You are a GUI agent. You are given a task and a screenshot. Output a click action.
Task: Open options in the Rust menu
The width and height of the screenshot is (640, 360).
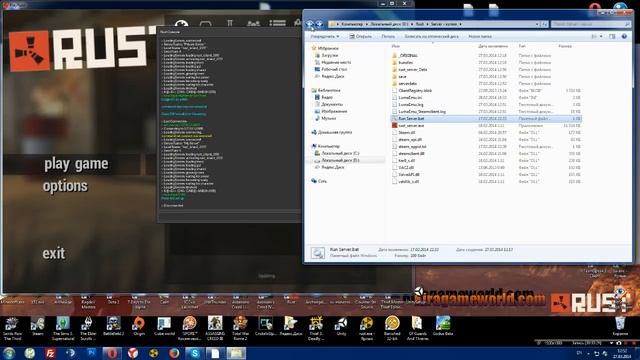pos(65,186)
